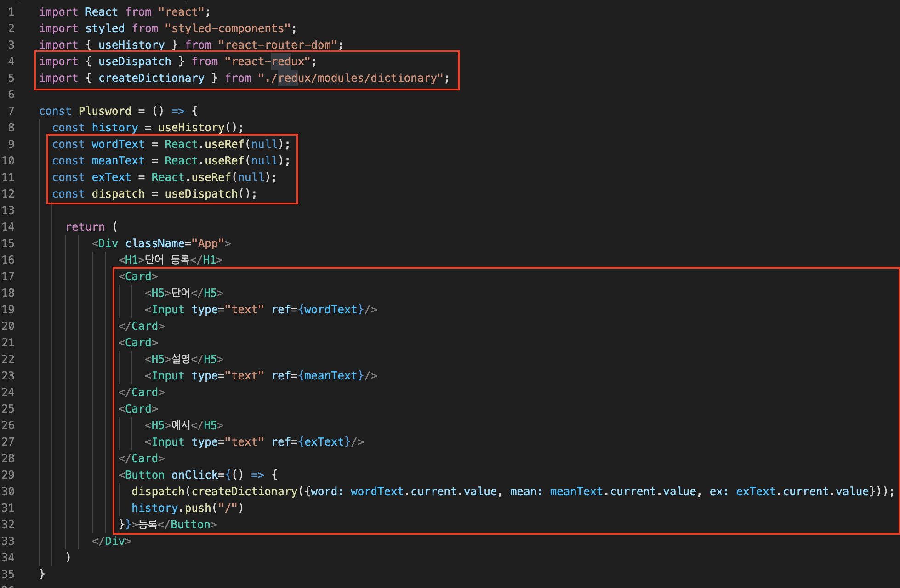Click the className="App" attribute on Div
This screenshot has height=588, width=900.
tap(174, 243)
